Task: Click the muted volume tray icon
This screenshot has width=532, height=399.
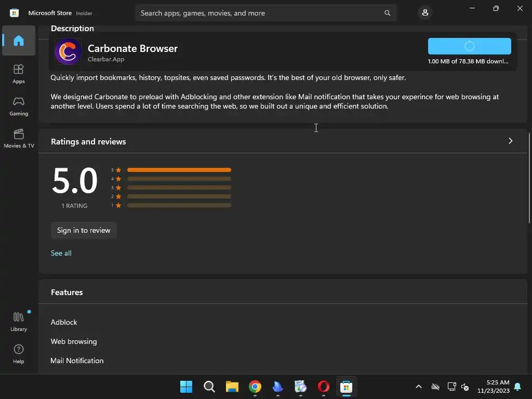Action: pyautogui.click(x=465, y=387)
